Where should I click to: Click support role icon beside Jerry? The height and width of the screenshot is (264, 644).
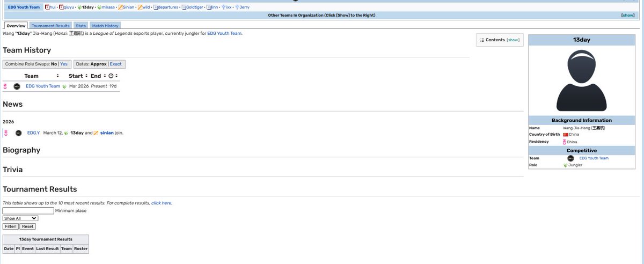pyautogui.click(x=237, y=7)
